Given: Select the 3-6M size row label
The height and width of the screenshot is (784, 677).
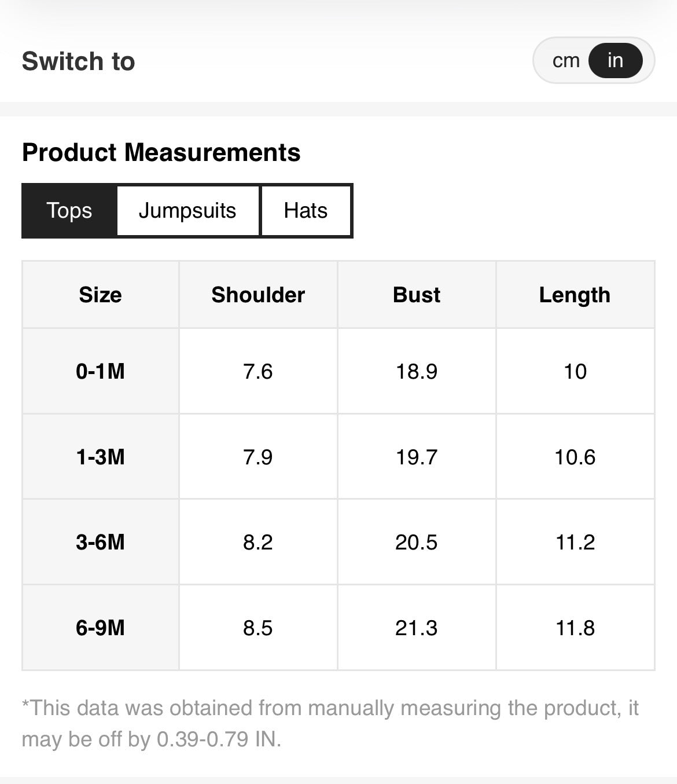Looking at the screenshot, I should click(x=101, y=542).
